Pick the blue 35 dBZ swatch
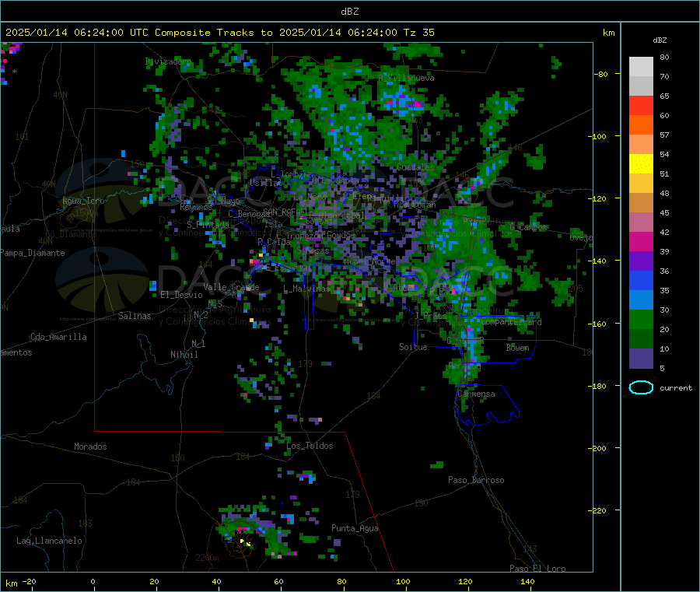 pos(641,280)
